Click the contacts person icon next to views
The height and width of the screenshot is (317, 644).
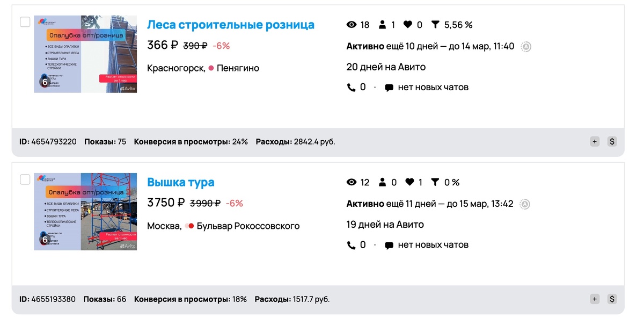pyautogui.click(x=382, y=24)
